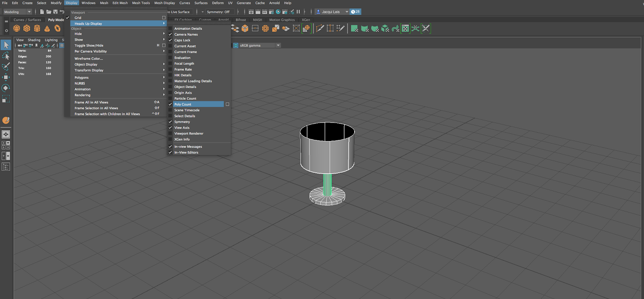Activate the Lasso selection tool

[x=6, y=56]
